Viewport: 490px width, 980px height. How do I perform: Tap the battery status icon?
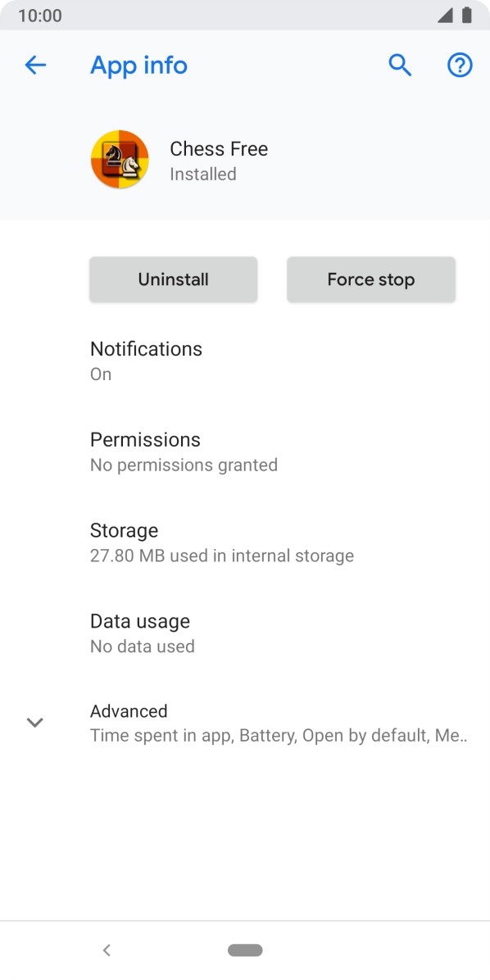469,15
